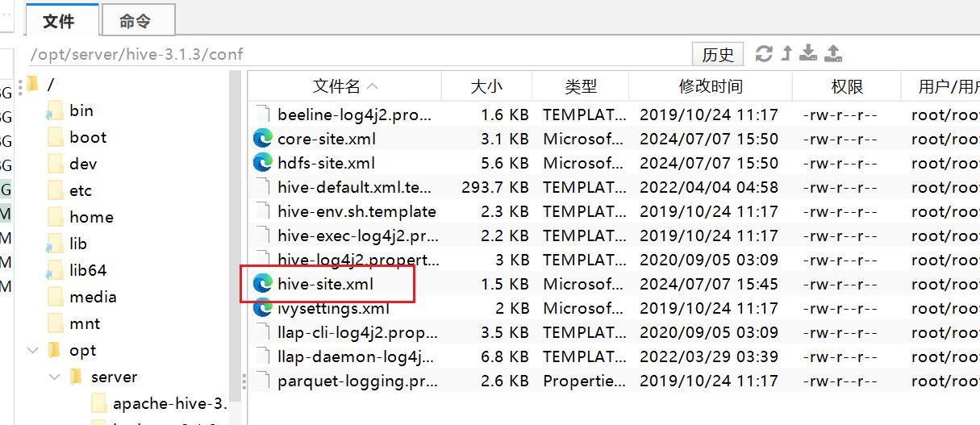Click the lib link folder icon
Image resolution: width=980 pixels, height=425 pixels.
click(55, 244)
